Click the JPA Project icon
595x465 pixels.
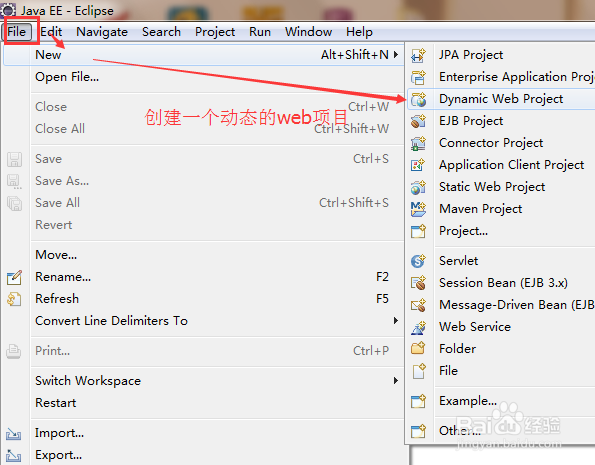[x=418, y=55]
